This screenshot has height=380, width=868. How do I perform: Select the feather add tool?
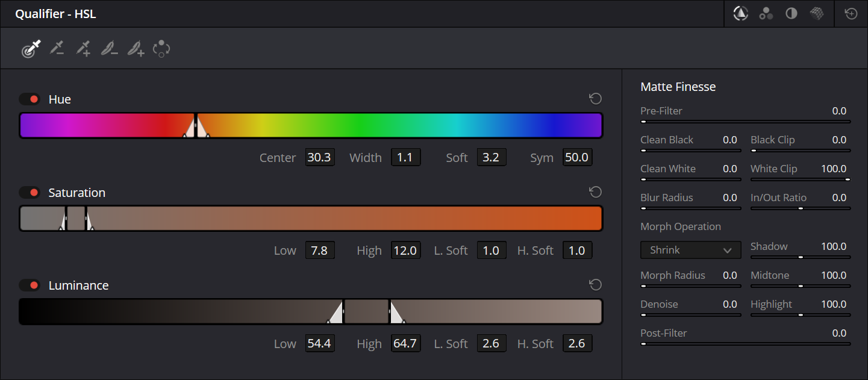(136, 49)
